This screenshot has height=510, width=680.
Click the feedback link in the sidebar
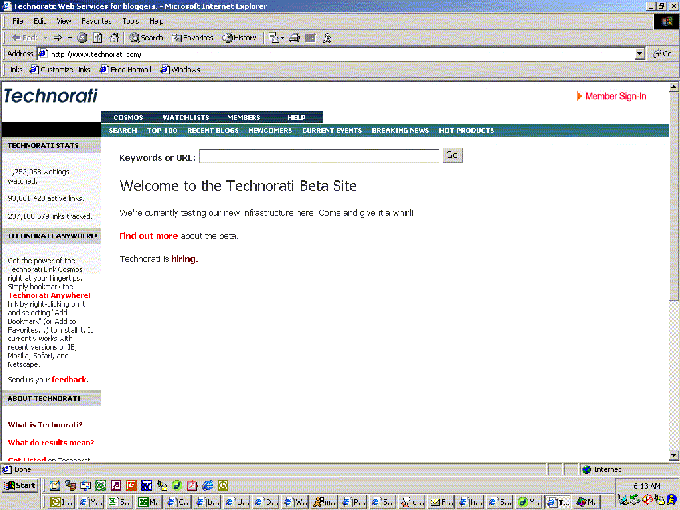(70, 379)
